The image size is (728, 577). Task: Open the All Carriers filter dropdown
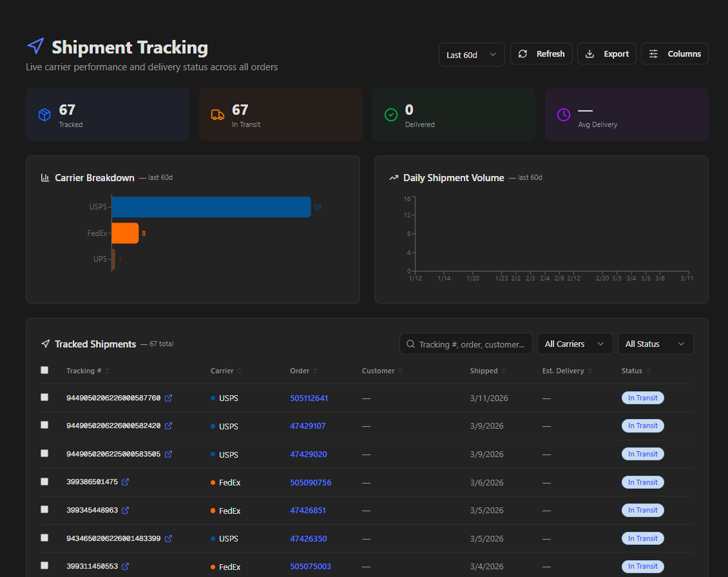[x=575, y=344]
